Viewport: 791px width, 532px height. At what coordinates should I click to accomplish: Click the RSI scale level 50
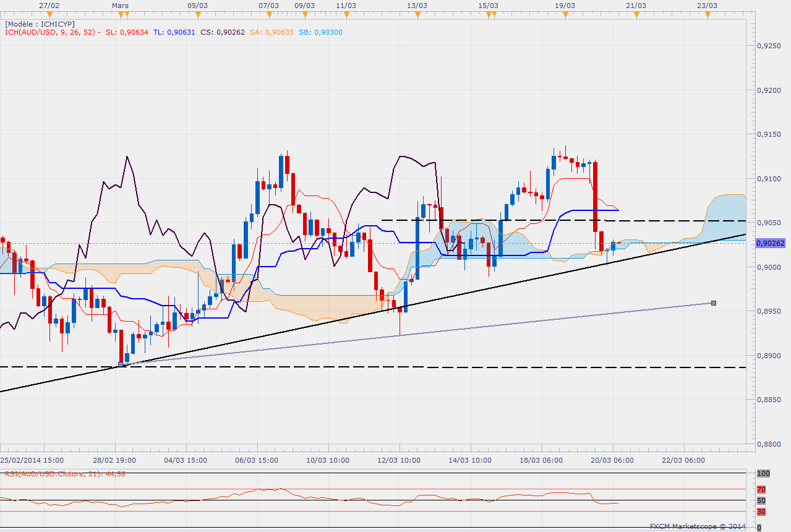click(x=762, y=500)
